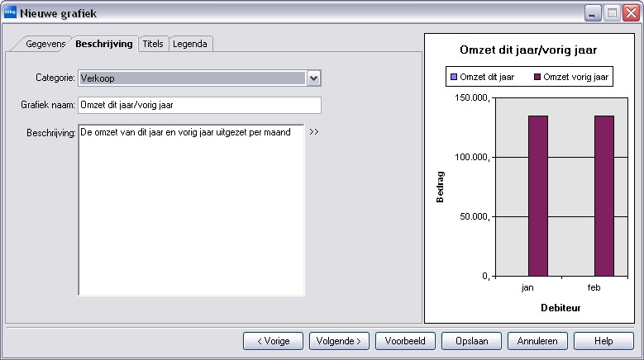Go back with the Vorige button
This screenshot has width=644, height=360.
pyautogui.click(x=273, y=341)
